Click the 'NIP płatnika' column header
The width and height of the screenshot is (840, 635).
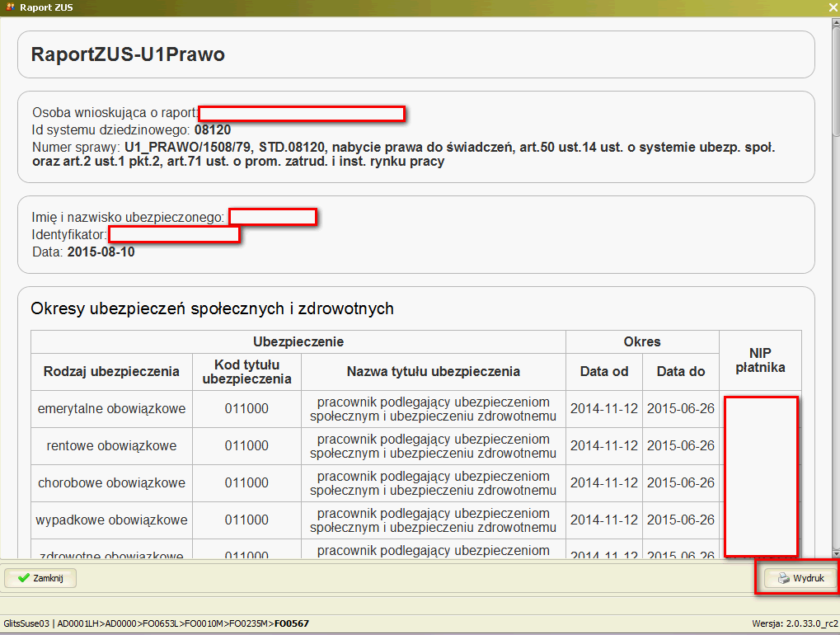point(760,360)
